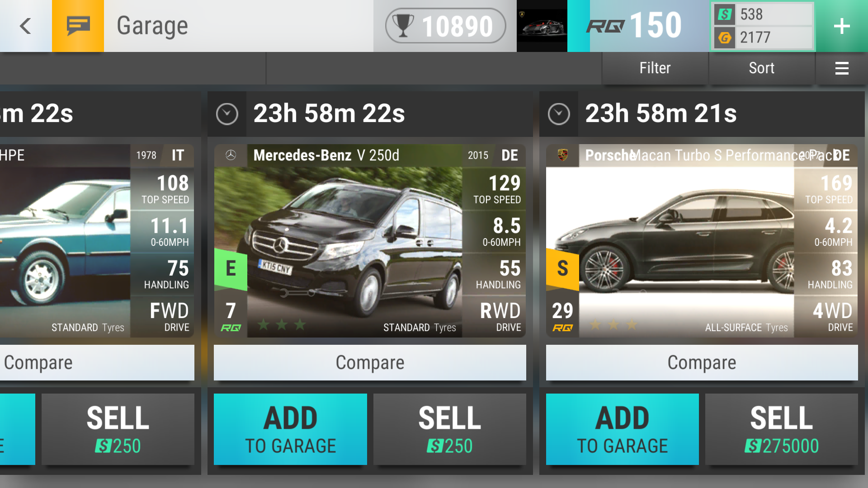Tap the Mercedes-Benz logo badge
The width and height of the screenshot is (868, 488).
pos(231,155)
